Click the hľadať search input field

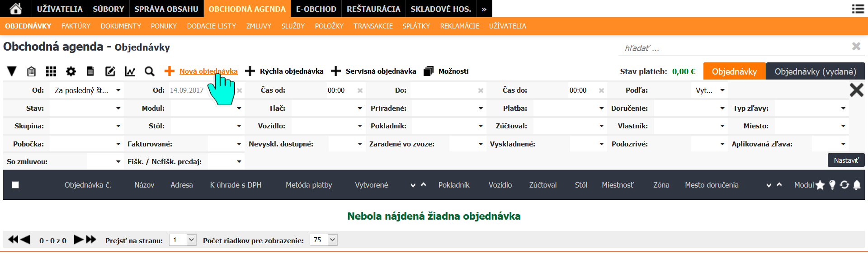pos(732,48)
